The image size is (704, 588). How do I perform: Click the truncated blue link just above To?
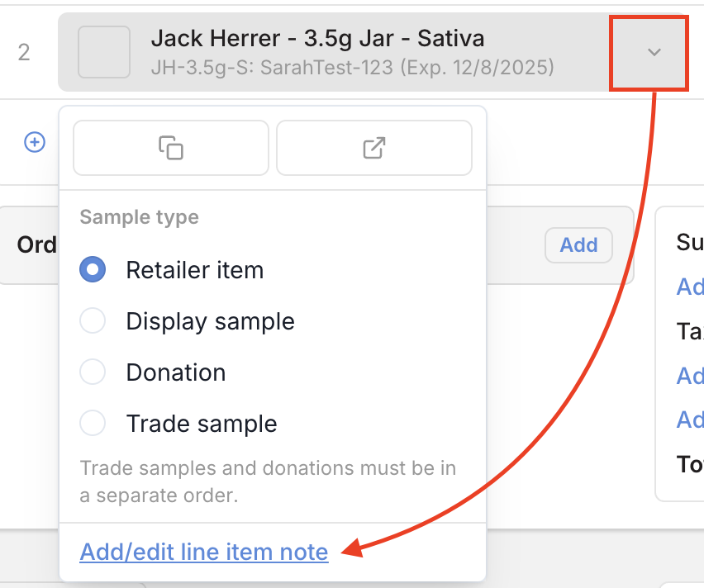point(690,420)
